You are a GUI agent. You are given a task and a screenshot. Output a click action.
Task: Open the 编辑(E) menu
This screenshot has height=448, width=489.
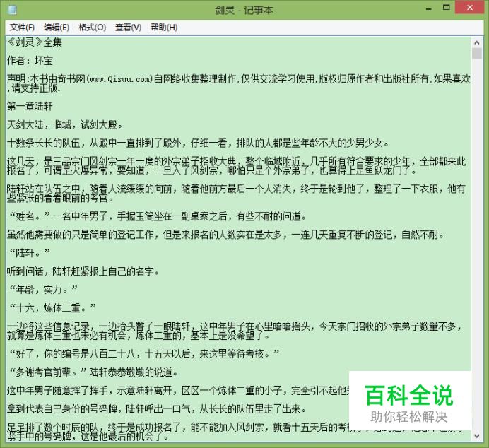[57, 28]
